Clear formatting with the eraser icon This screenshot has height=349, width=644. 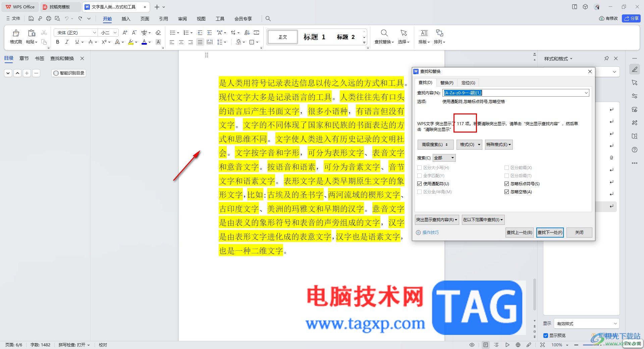[x=158, y=33]
